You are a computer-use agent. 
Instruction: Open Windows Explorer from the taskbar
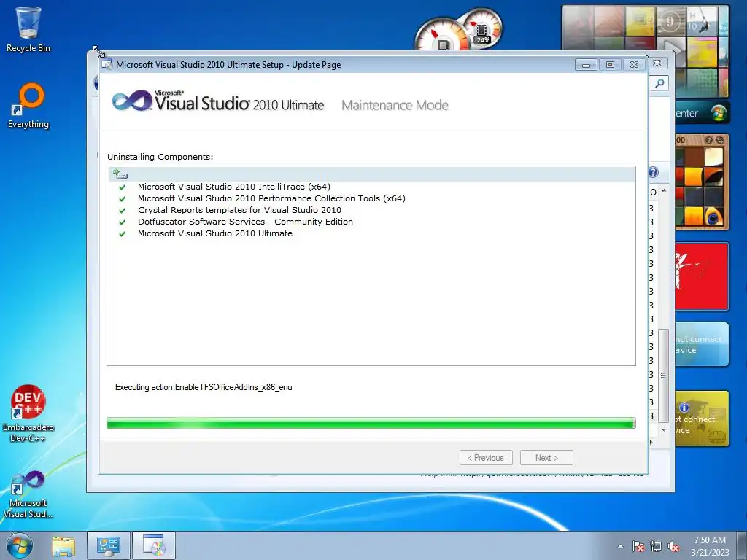[63, 545]
